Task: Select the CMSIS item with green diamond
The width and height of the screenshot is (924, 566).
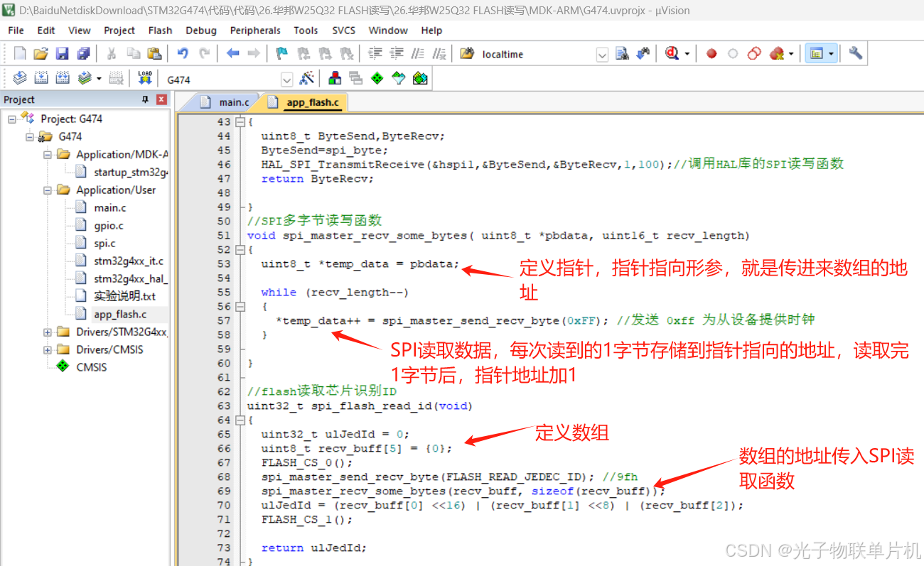Action: [x=91, y=368]
